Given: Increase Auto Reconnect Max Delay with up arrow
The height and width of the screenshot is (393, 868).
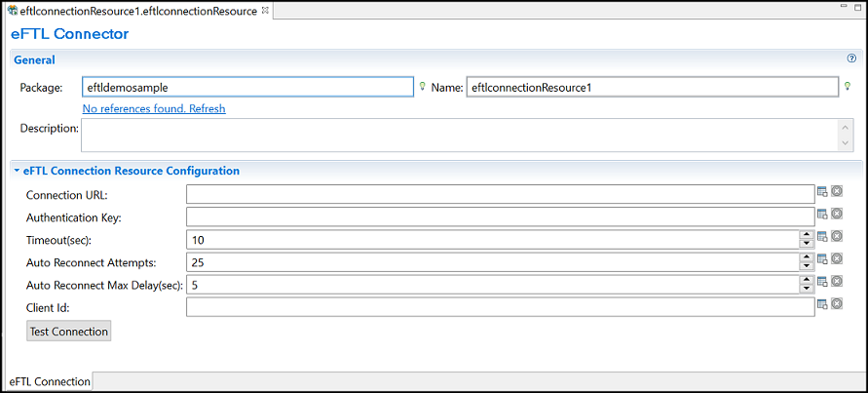Looking at the screenshot, I should (x=806, y=280).
